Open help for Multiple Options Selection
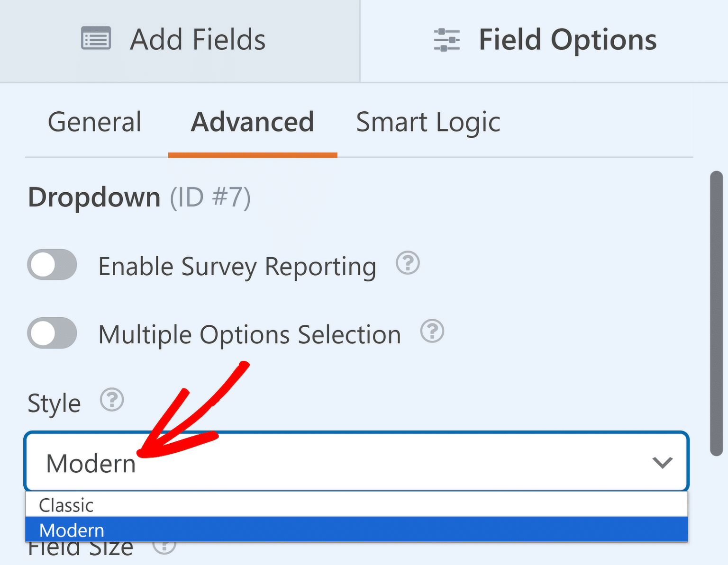Viewport: 728px width, 565px height. (432, 332)
